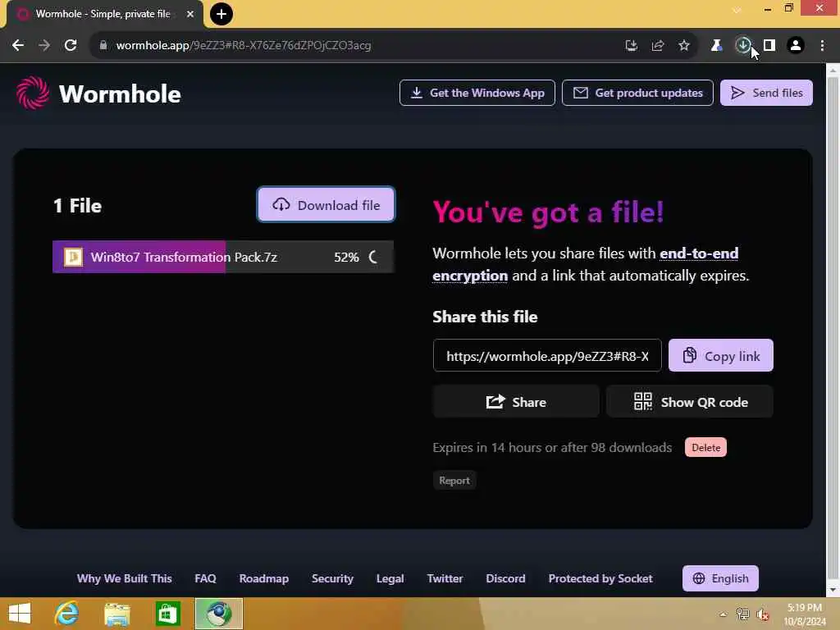This screenshot has width=840, height=630.
Task: Click Get product updates button
Action: tap(637, 93)
